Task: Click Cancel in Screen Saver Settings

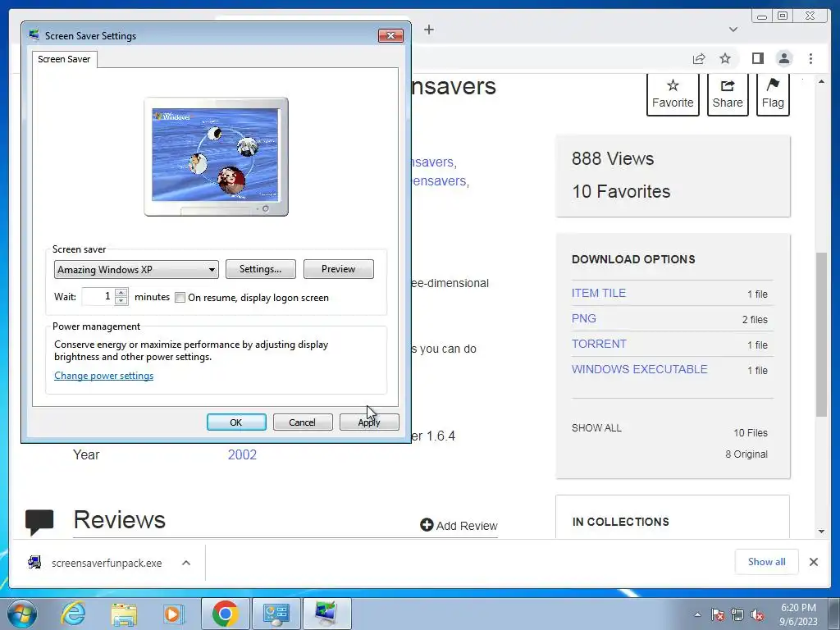Action: click(303, 422)
